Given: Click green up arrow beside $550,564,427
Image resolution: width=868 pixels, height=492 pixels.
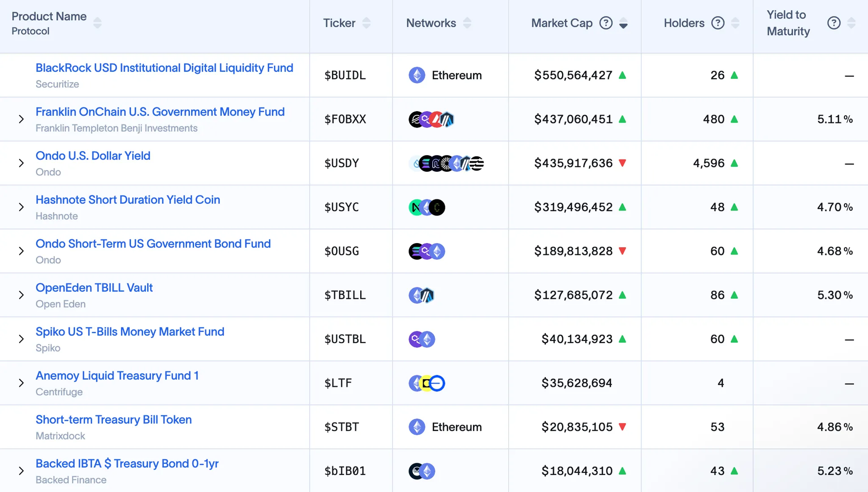Looking at the screenshot, I should (x=623, y=75).
